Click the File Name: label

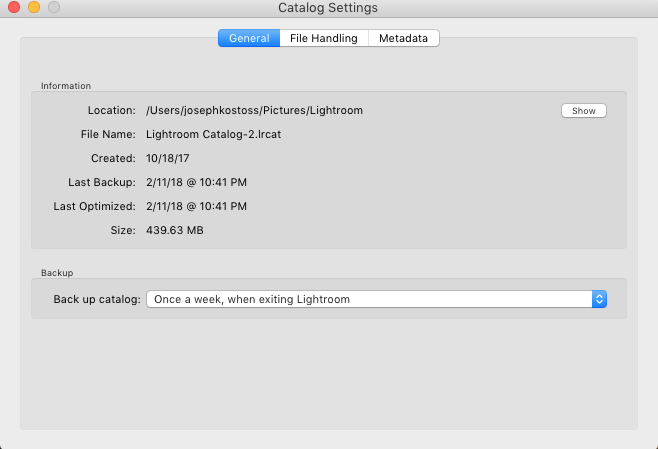(108, 134)
